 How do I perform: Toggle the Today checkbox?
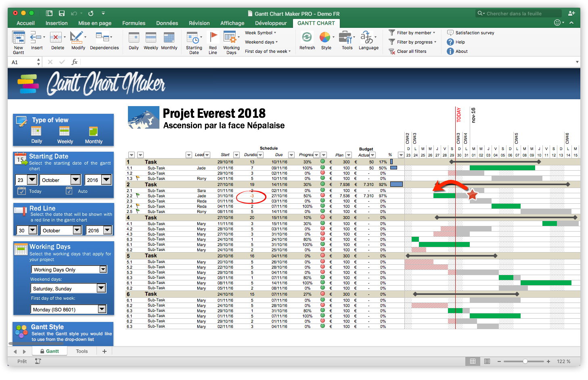tap(22, 191)
